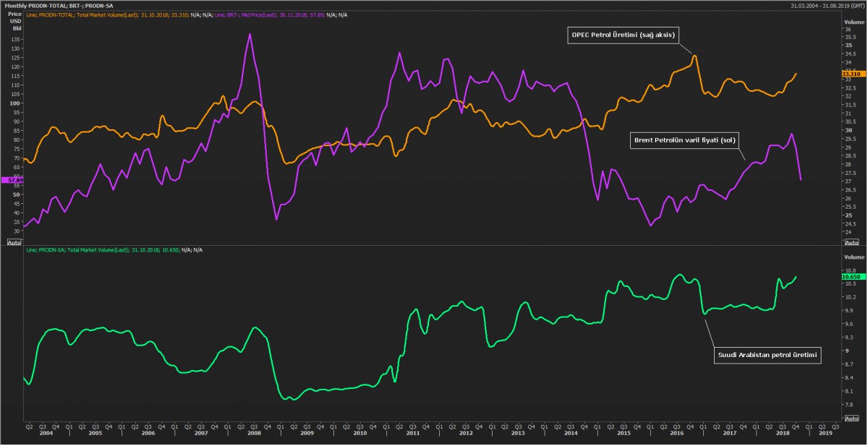This screenshot has height=446, width=868.
Task: Click the Suudi Arabistan petrol üretimi label
Action: (x=767, y=356)
